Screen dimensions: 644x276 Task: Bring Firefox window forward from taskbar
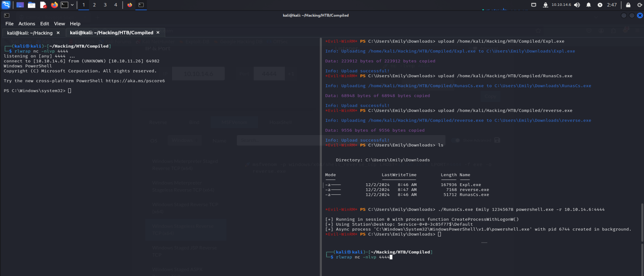(x=130, y=5)
